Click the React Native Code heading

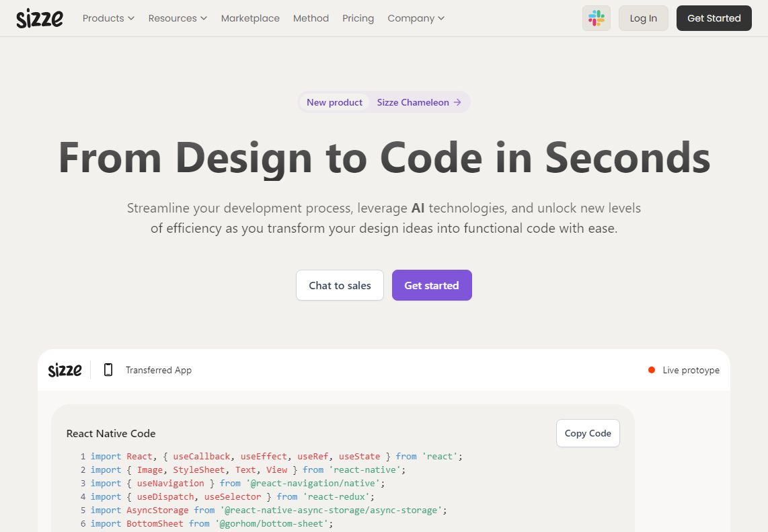(x=111, y=434)
